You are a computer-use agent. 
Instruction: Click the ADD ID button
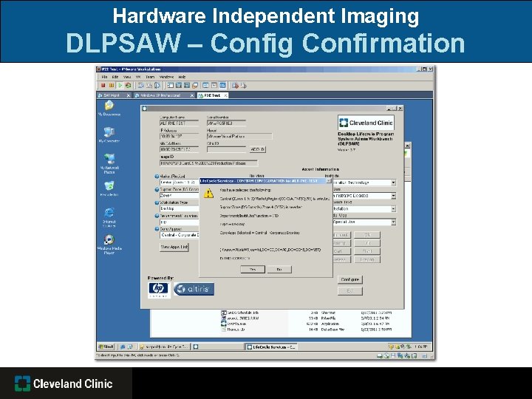(258, 149)
